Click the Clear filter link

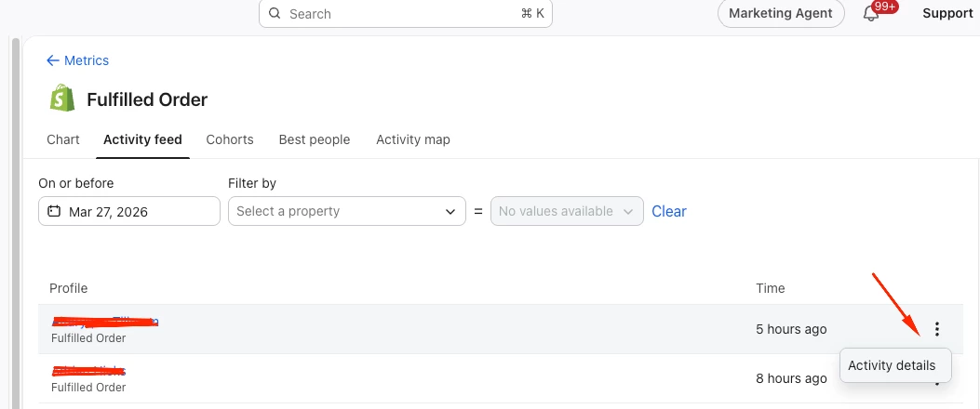click(x=669, y=211)
